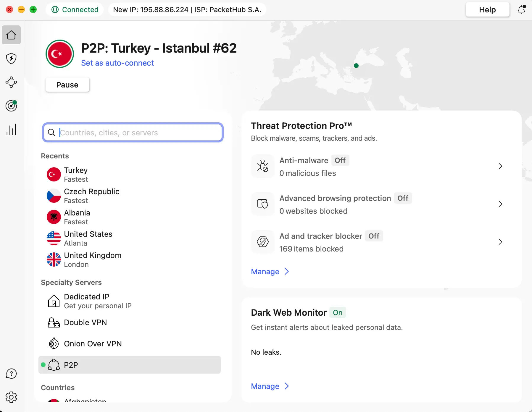Click the help chat bubble icon

(11, 374)
